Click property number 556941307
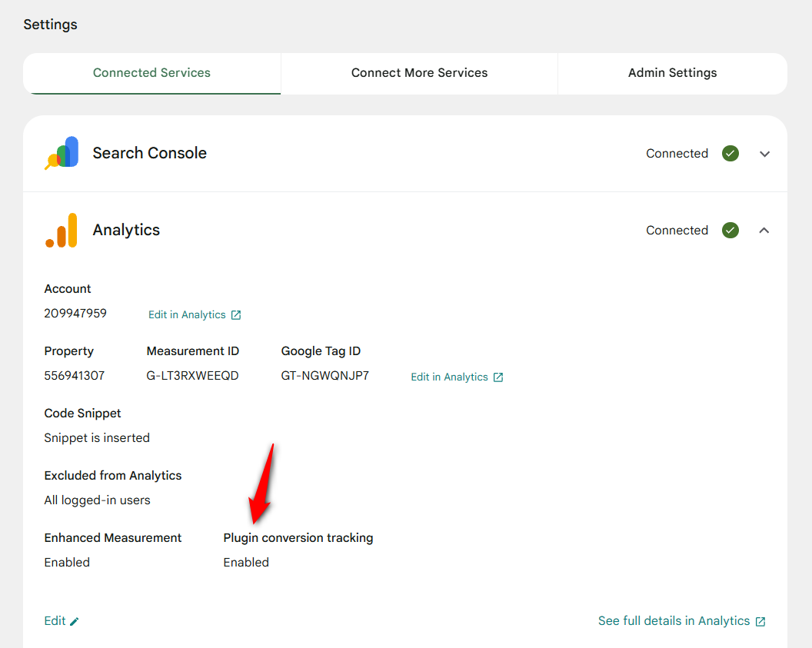This screenshot has height=648, width=812. click(74, 376)
